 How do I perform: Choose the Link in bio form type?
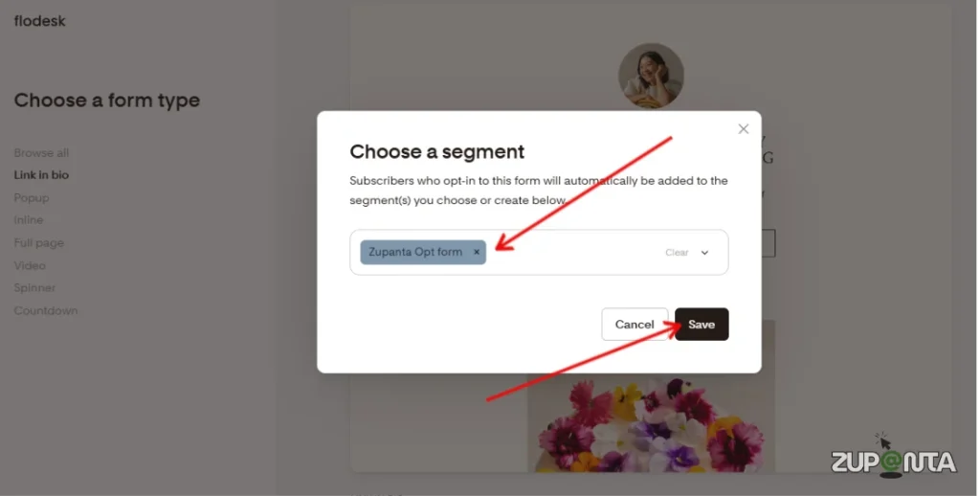click(x=41, y=175)
